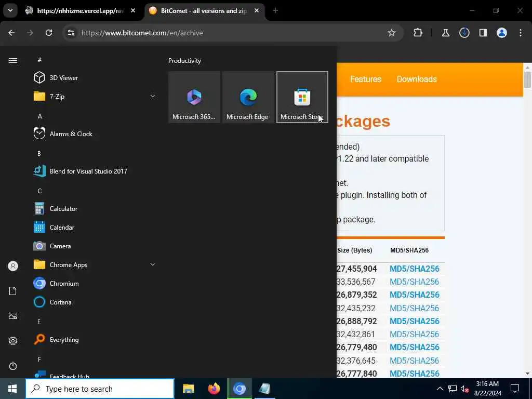Toggle the browser side panel

[483, 33]
